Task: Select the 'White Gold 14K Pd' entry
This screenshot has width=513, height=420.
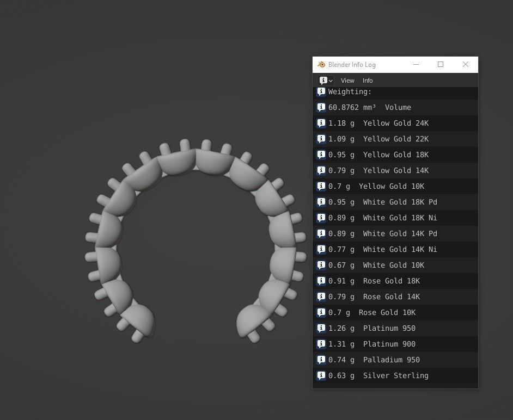Action: 395,234
